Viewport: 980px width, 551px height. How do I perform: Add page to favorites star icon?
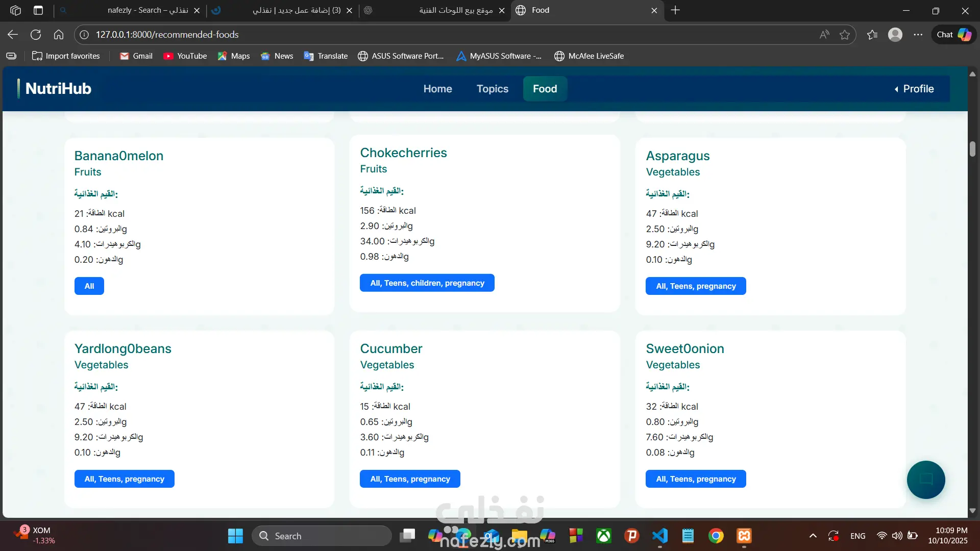[845, 35]
